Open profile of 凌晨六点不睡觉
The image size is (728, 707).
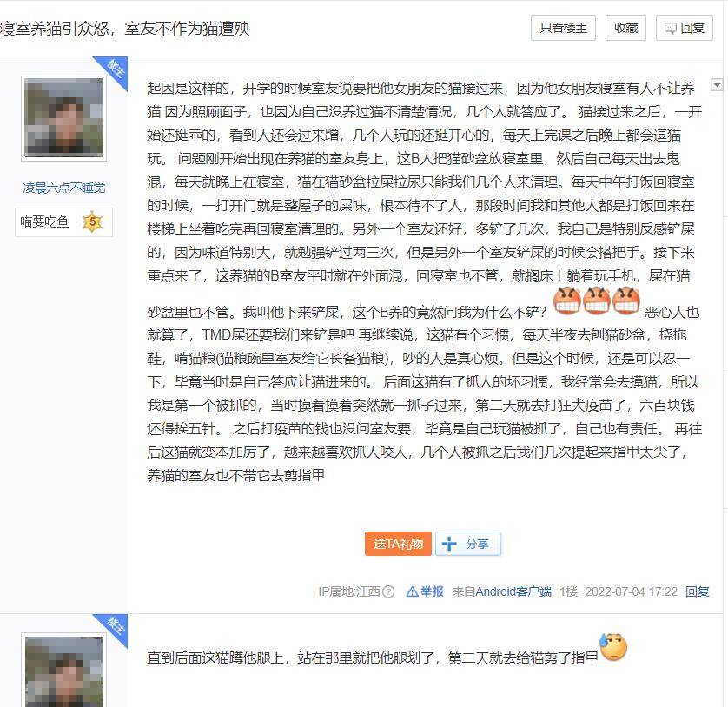point(64,188)
